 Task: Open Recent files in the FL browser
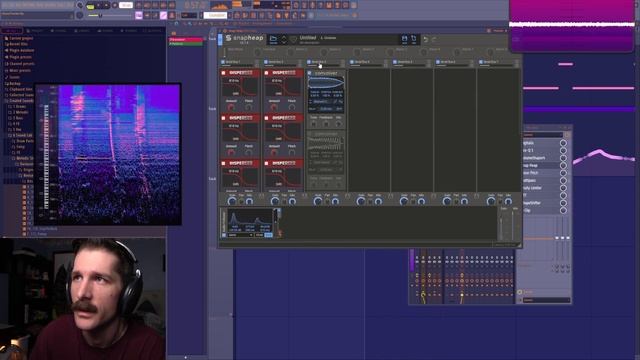pos(16,44)
